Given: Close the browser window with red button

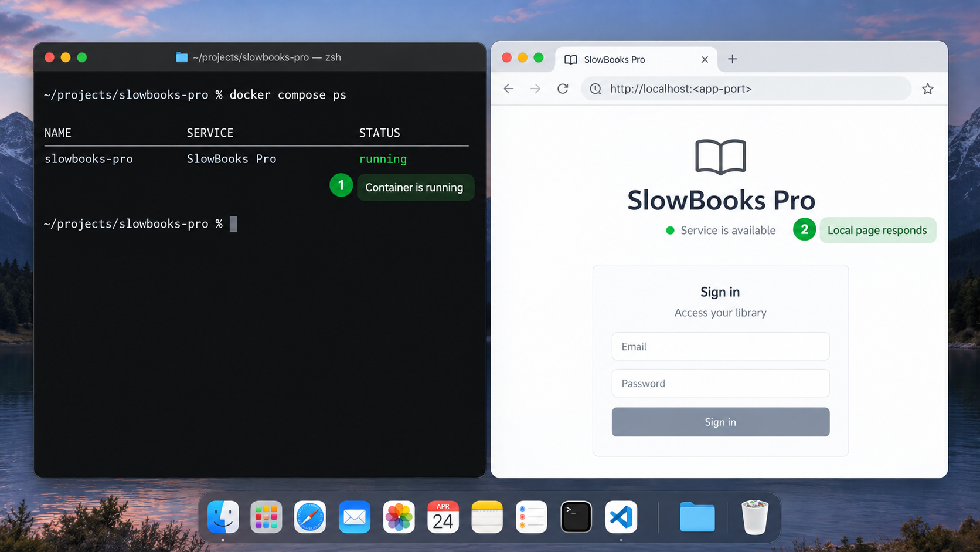Looking at the screenshot, I should 507,57.
